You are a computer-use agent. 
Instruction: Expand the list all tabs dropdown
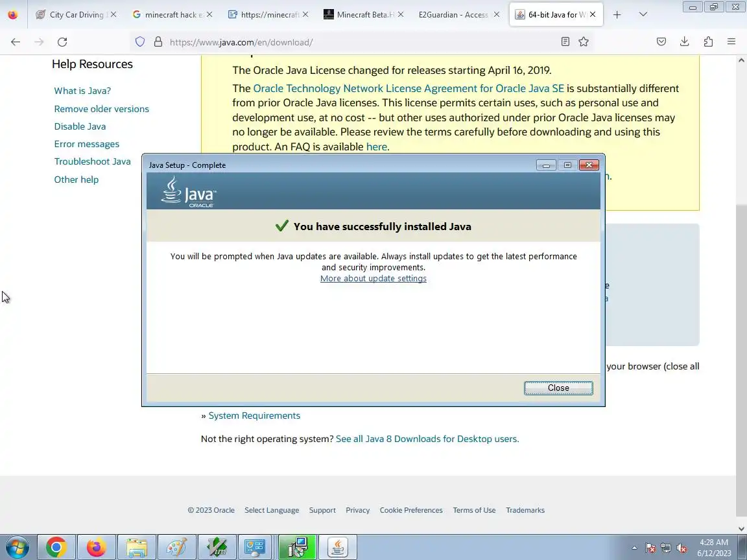click(643, 15)
